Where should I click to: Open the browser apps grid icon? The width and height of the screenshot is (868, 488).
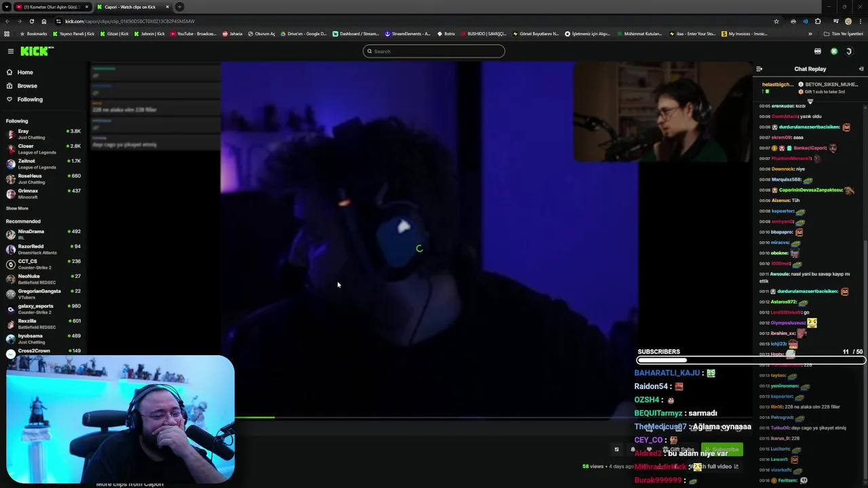coord(7,33)
